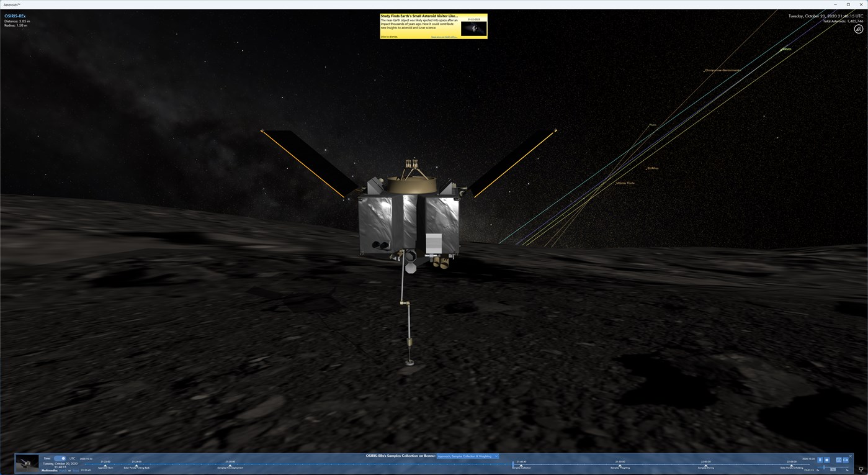The width and height of the screenshot is (868, 475).
Task: Close the events timeline panel
Action: click(851, 456)
